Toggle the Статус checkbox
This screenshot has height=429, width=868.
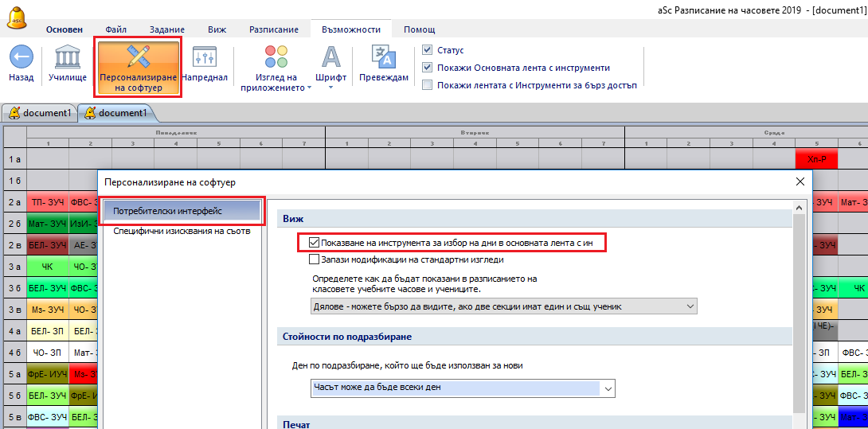point(428,50)
